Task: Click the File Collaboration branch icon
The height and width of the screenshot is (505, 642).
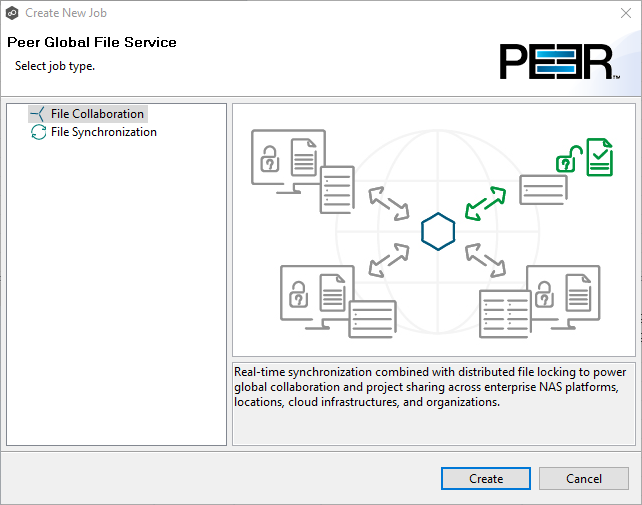Action: [x=38, y=114]
